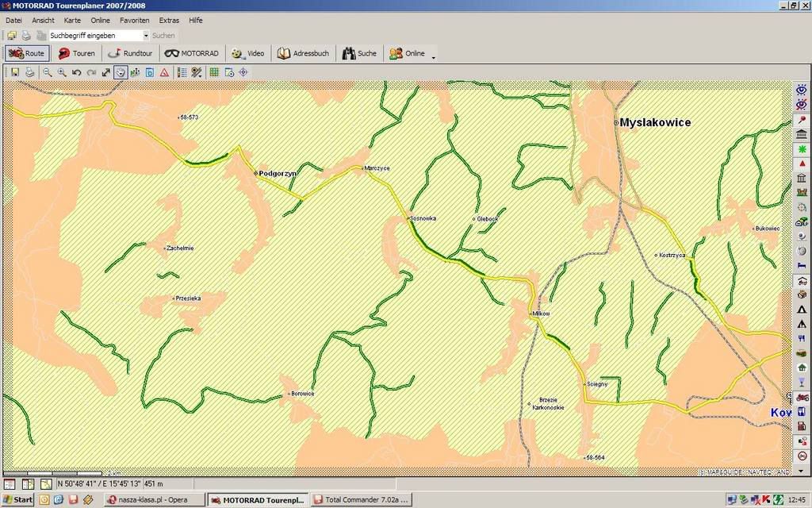Click the down arrow below the POI sidebar

point(802,471)
